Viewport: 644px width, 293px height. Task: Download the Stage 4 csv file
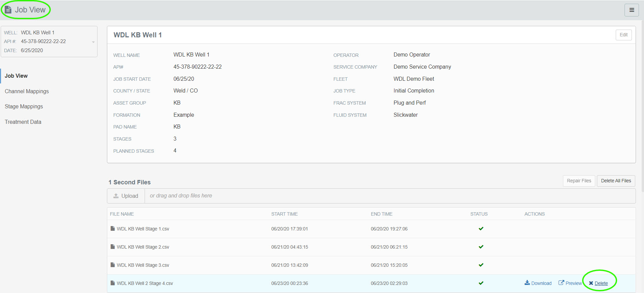click(538, 283)
